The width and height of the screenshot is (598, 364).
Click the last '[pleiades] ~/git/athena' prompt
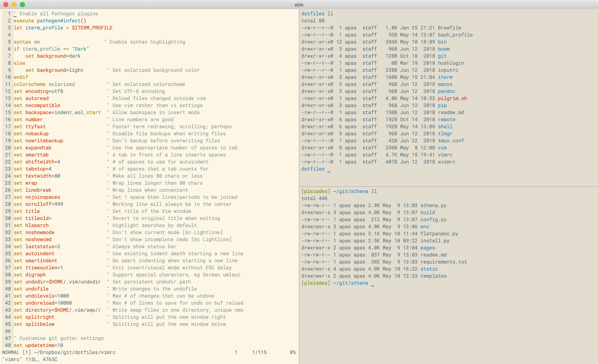point(335,283)
